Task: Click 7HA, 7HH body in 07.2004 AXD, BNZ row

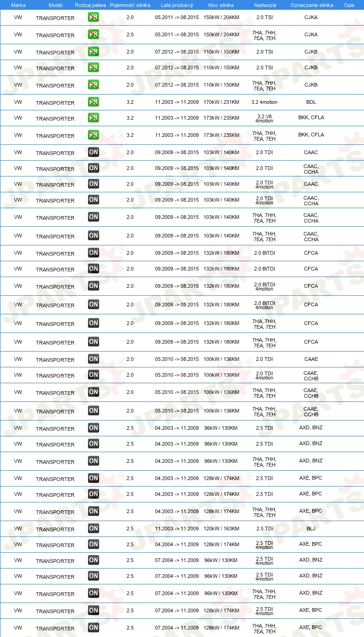Action: coord(264,594)
